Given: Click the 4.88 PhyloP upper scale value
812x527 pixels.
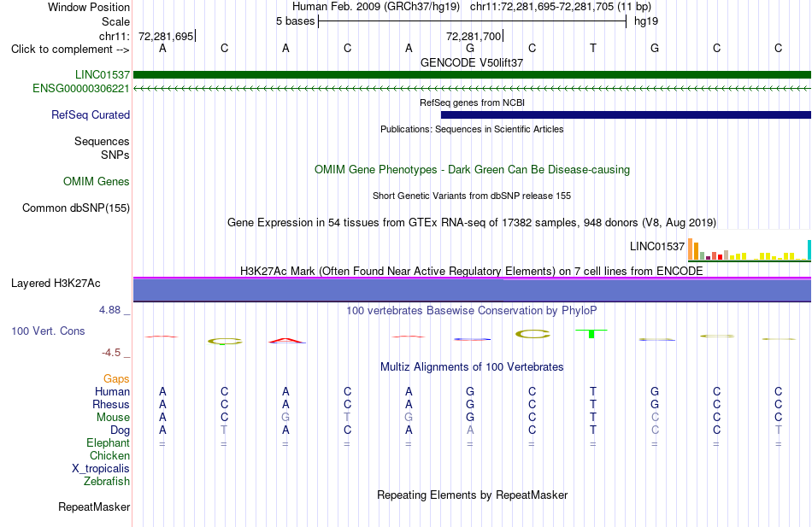Looking at the screenshot, I should (x=109, y=309).
